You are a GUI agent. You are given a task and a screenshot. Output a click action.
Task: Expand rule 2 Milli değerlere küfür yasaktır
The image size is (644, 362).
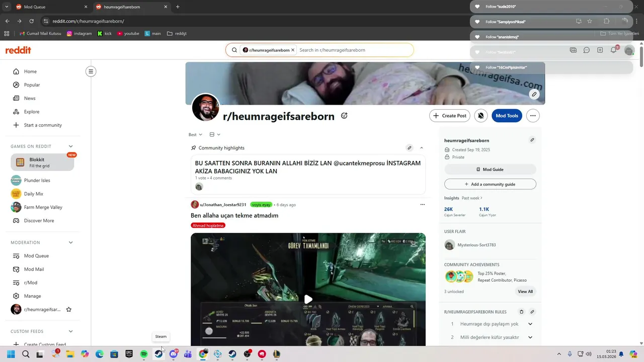pyautogui.click(x=530, y=337)
